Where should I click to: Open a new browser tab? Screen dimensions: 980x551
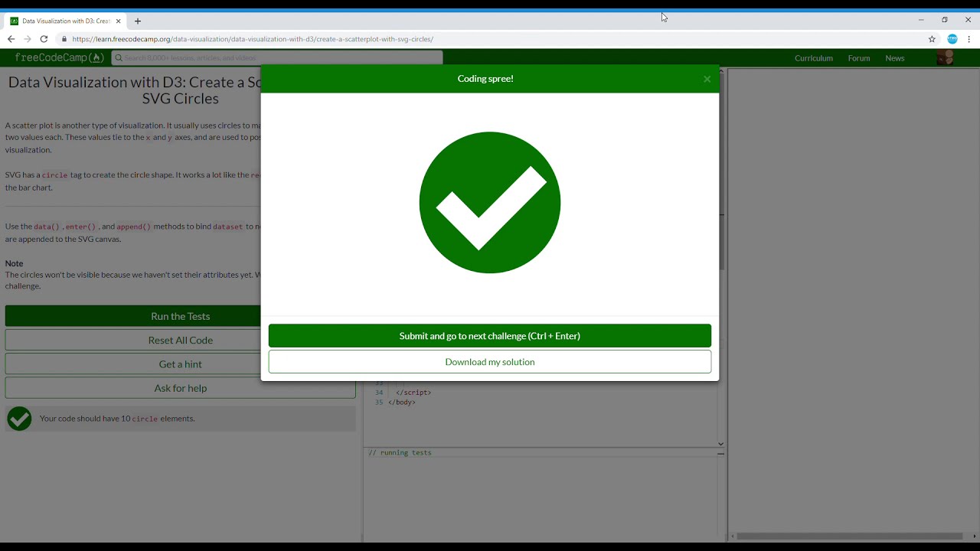[138, 21]
